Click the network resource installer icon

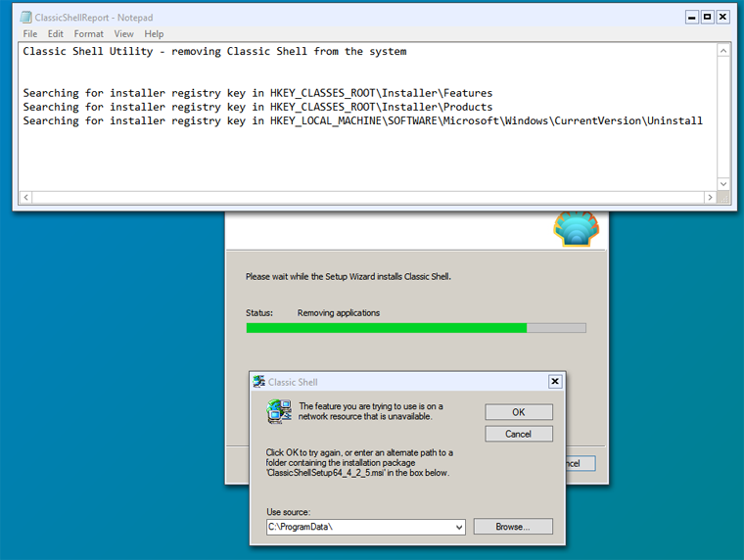click(278, 411)
